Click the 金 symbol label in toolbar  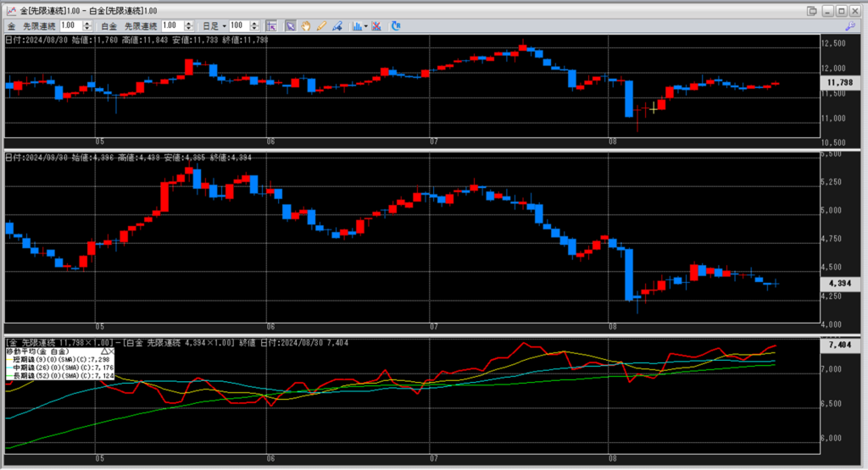point(11,26)
